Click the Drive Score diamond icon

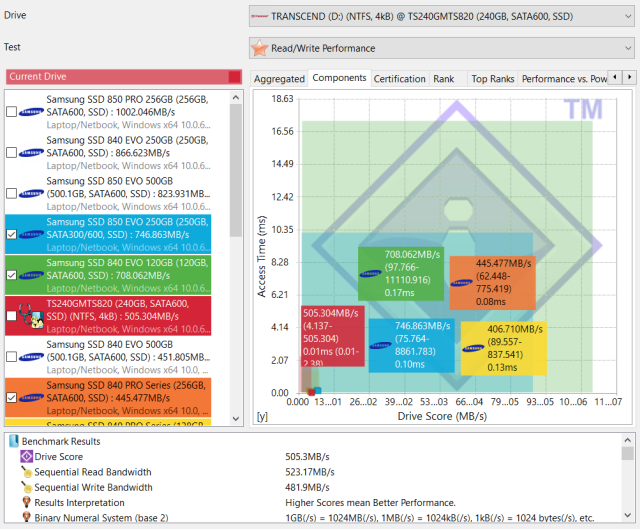point(27,456)
